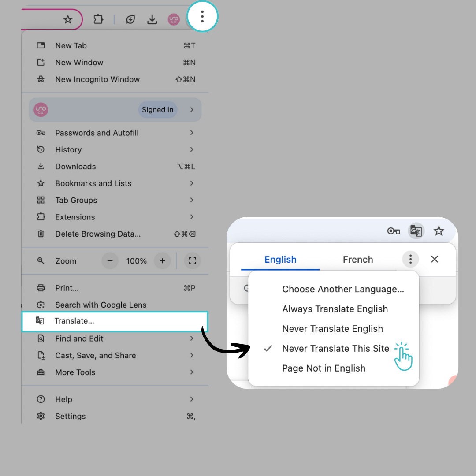Enable Always Translate English

(x=335, y=309)
